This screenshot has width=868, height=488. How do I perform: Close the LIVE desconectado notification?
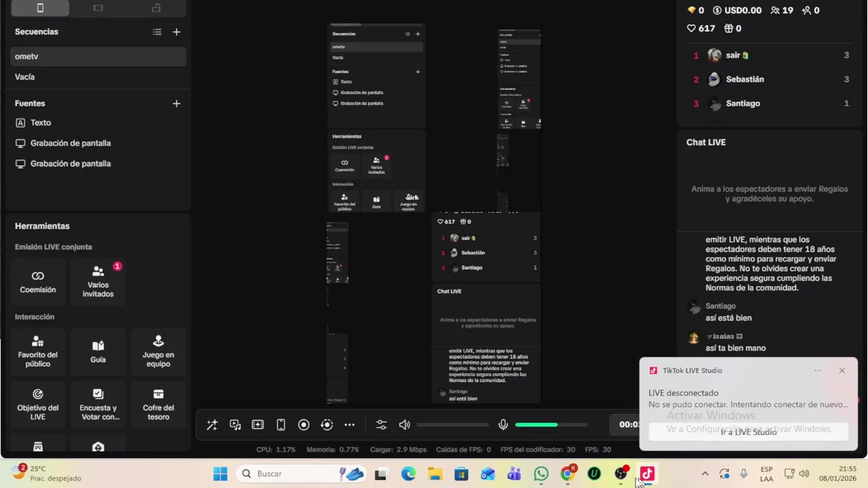click(842, 371)
